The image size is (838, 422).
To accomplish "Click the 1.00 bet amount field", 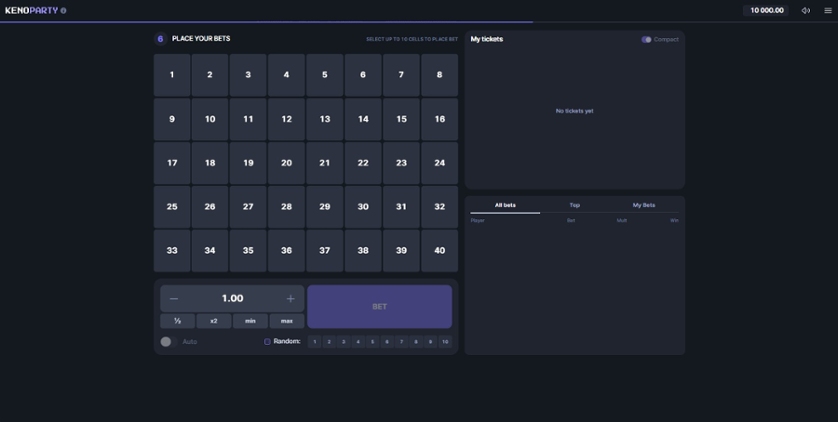I will 232,299.
